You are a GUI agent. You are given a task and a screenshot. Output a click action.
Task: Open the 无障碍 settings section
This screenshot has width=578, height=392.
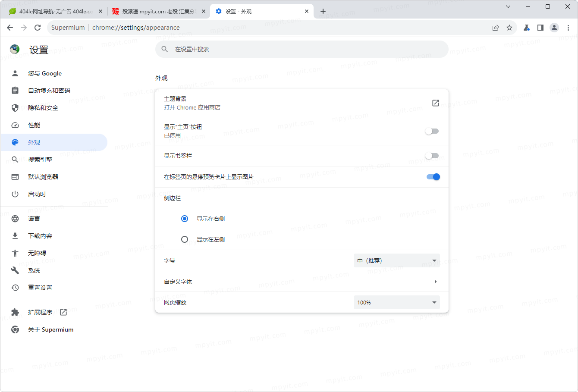pyautogui.click(x=54, y=253)
